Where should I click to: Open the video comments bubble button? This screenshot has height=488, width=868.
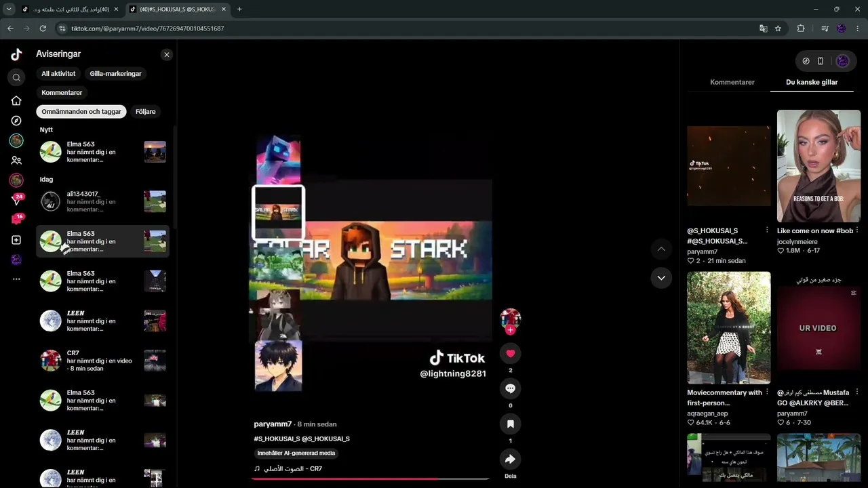(511, 388)
